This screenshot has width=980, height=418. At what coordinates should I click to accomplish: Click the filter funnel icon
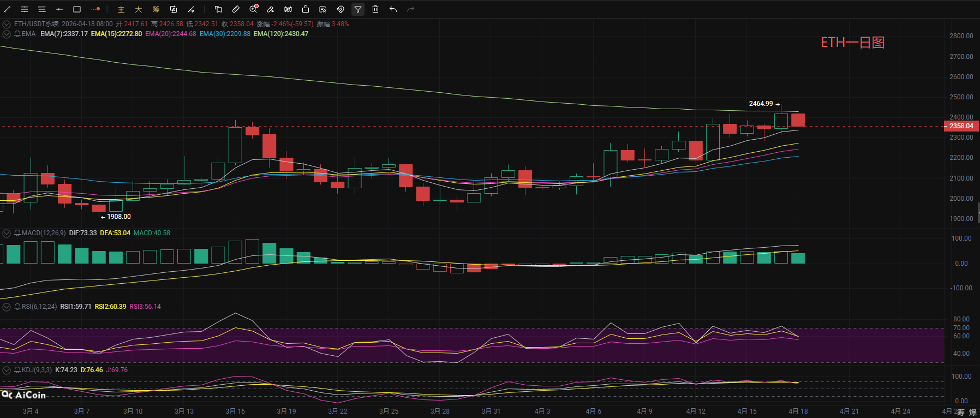click(358, 9)
